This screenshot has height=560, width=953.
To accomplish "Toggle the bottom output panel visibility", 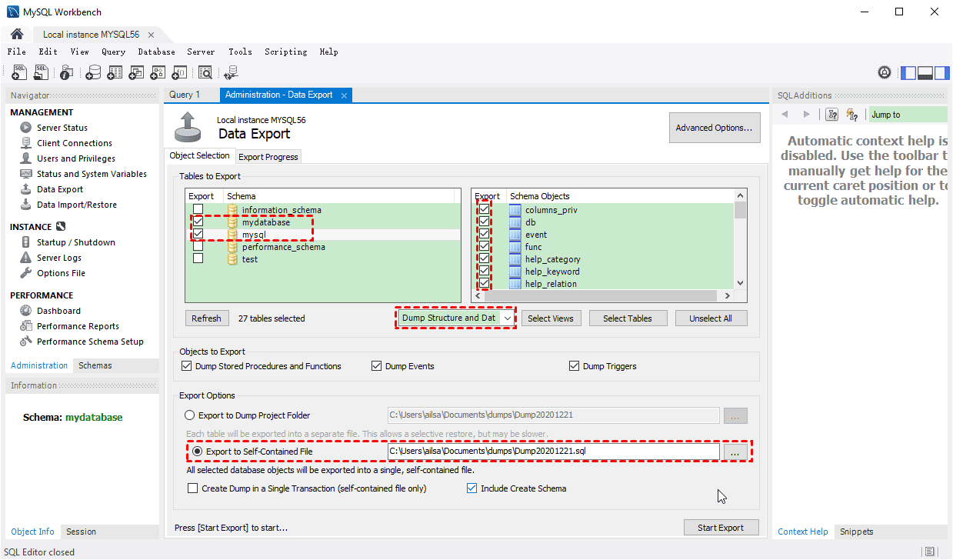I will pyautogui.click(x=925, y=72).
